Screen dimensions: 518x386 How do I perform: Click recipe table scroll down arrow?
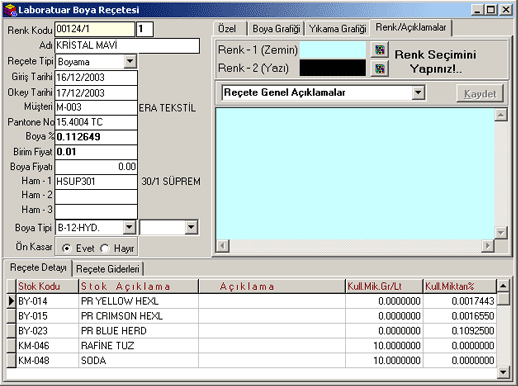[x=503, y=372]
